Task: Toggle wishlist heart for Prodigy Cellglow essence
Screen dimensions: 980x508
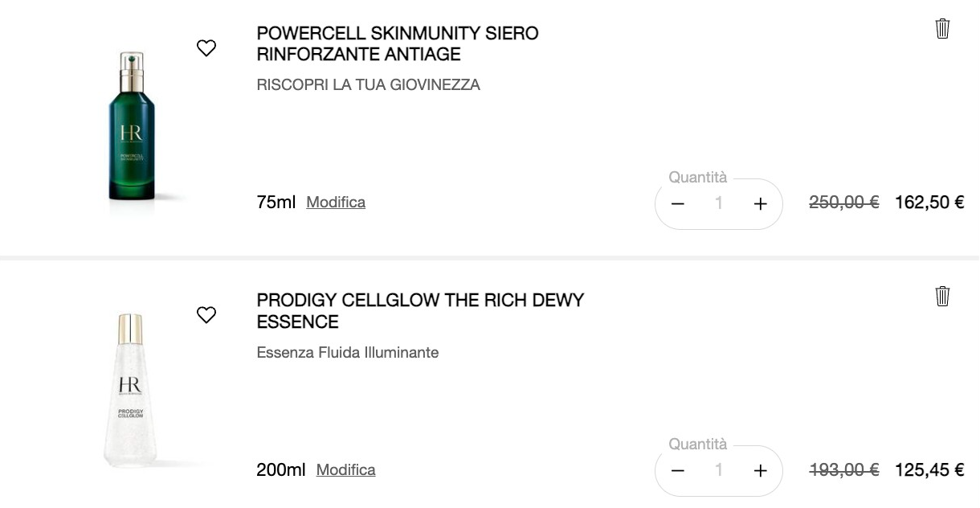Action: (206, 315)
